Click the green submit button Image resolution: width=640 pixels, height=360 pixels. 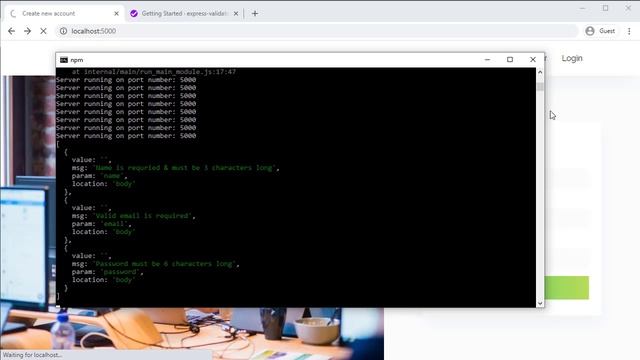click(567, 288)
